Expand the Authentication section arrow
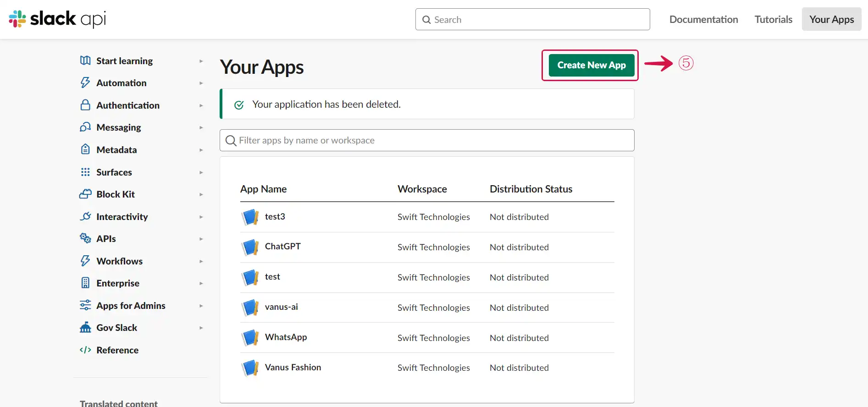 [201, 105]
